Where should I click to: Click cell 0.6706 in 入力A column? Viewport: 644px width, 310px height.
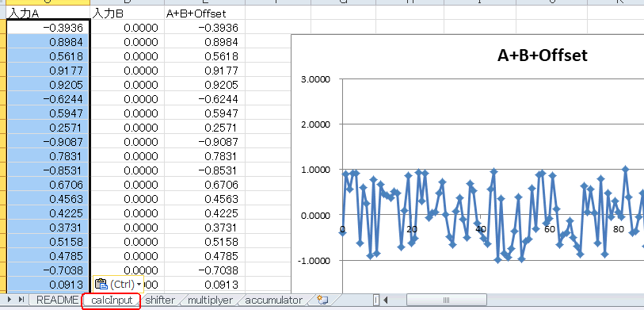coord(48,184)
